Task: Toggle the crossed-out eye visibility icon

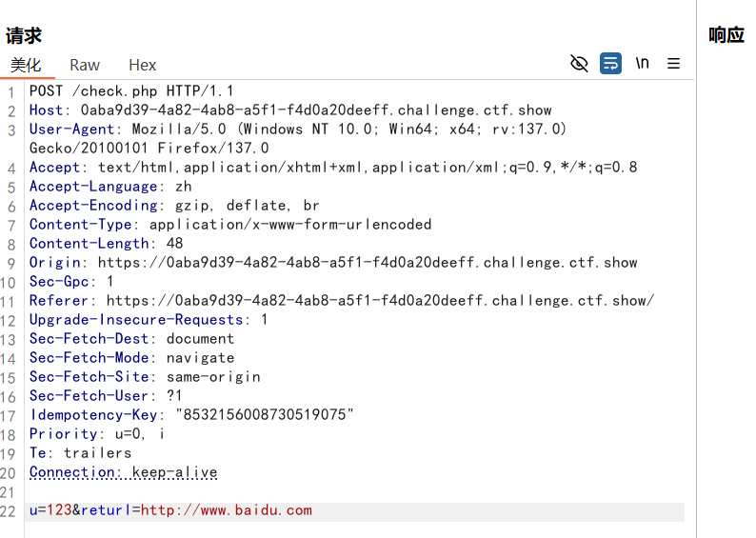Action: point(579,64)
